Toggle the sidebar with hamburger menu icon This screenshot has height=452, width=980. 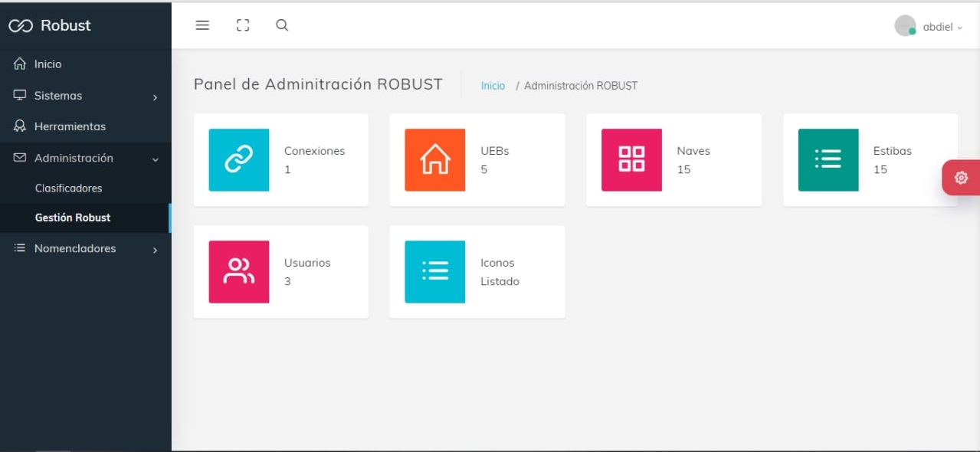coord(202,25)
